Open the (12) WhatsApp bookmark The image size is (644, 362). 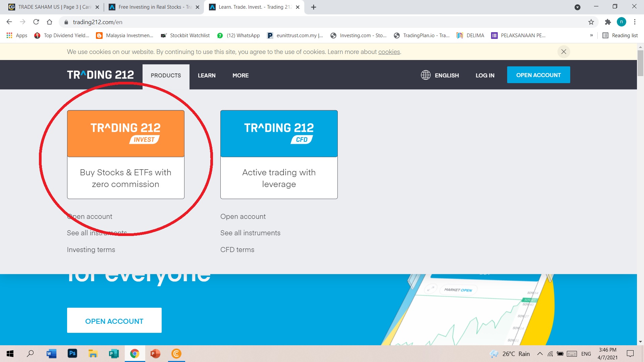[238, 36]
